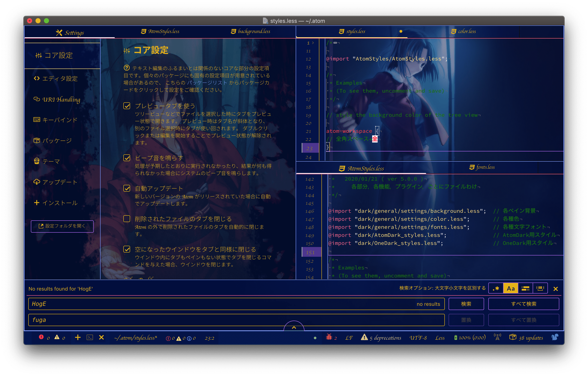Viewport: 588px width, 376px height.
Task: Click the squirrel icon in the status bar
Action: (555, 337)
